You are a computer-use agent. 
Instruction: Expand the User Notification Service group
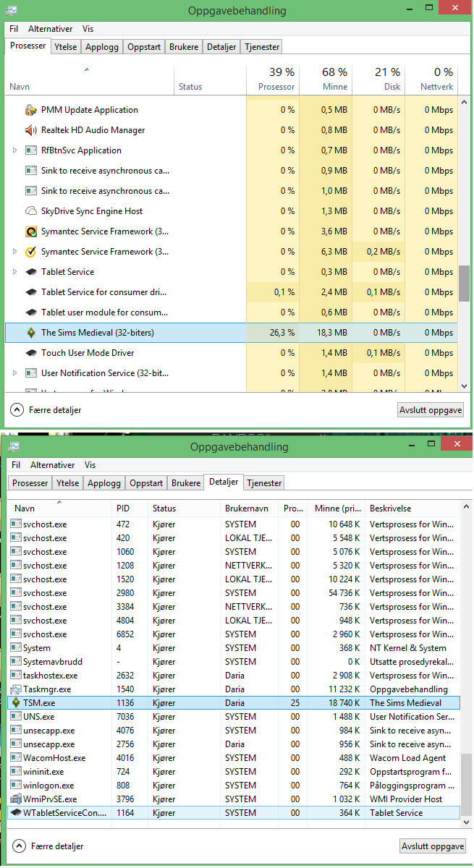14,373
